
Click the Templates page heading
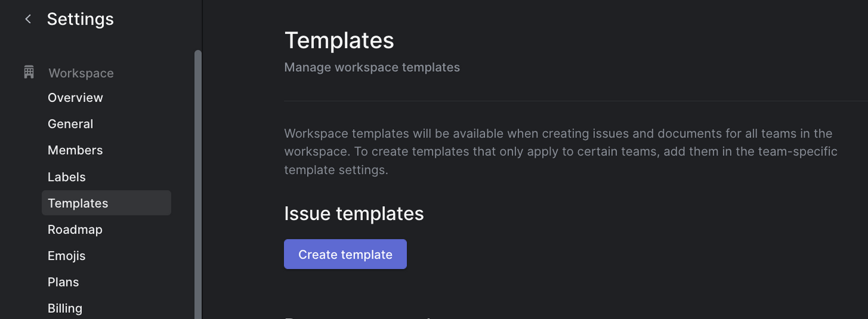pyautogui.click(x=339, y=40)
